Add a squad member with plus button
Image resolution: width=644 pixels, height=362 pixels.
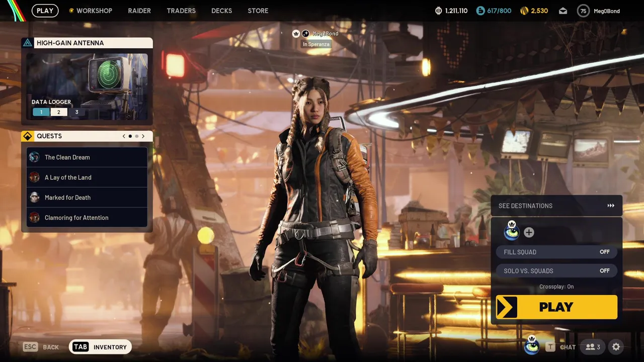(x=529, y=232)
